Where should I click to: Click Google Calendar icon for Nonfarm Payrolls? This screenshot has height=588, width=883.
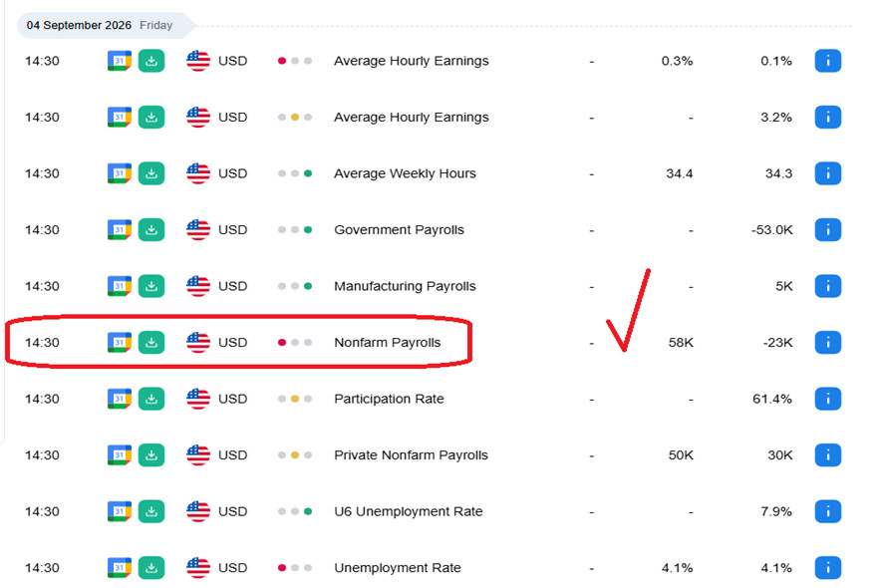coord(120,343)
